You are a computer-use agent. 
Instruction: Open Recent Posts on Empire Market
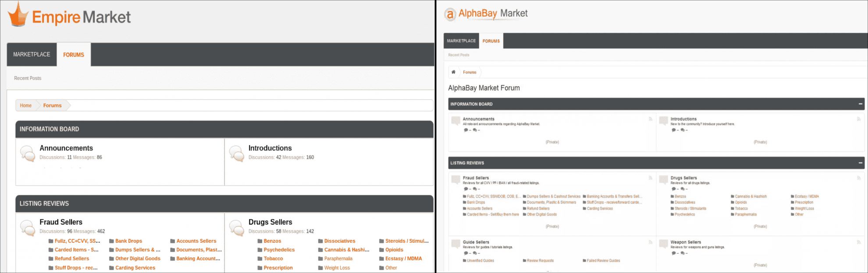pyautogui.click(x=28, y=78)
